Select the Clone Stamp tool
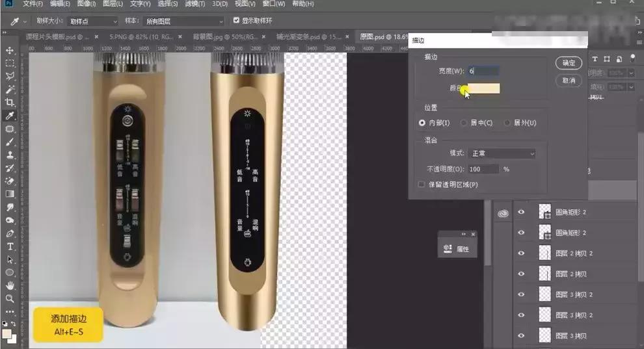 tap(10, 155)
